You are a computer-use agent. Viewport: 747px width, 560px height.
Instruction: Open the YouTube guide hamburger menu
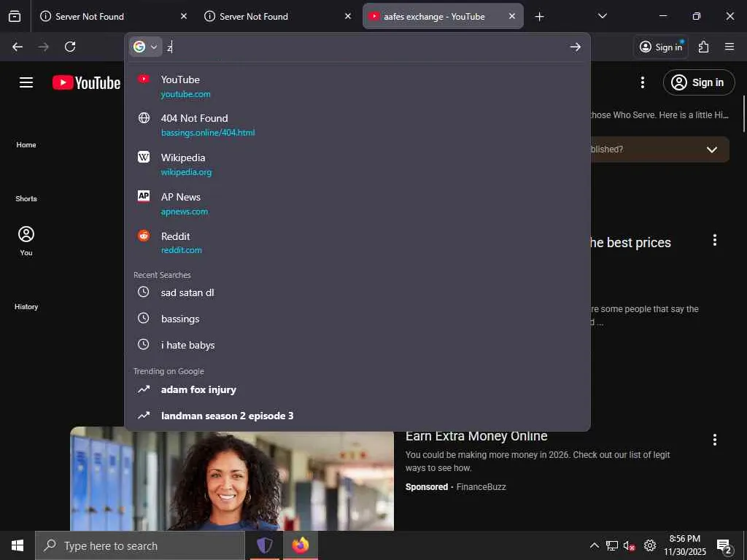pos(26,82)
